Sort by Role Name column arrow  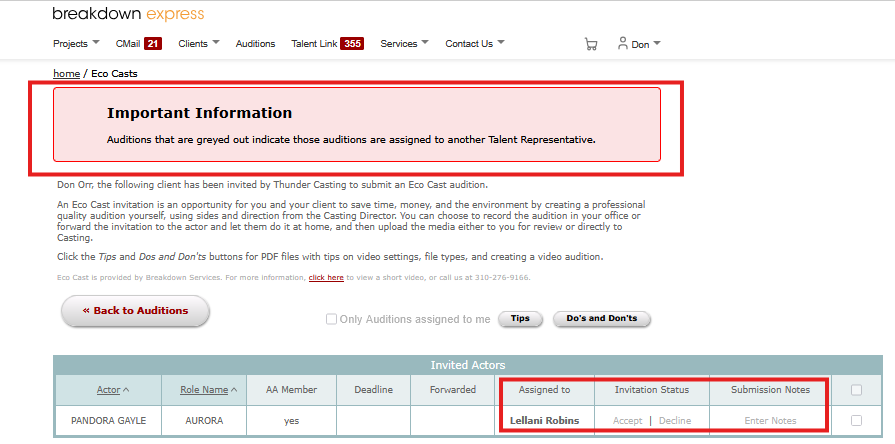pyautogui.click(x=233, y=390)
